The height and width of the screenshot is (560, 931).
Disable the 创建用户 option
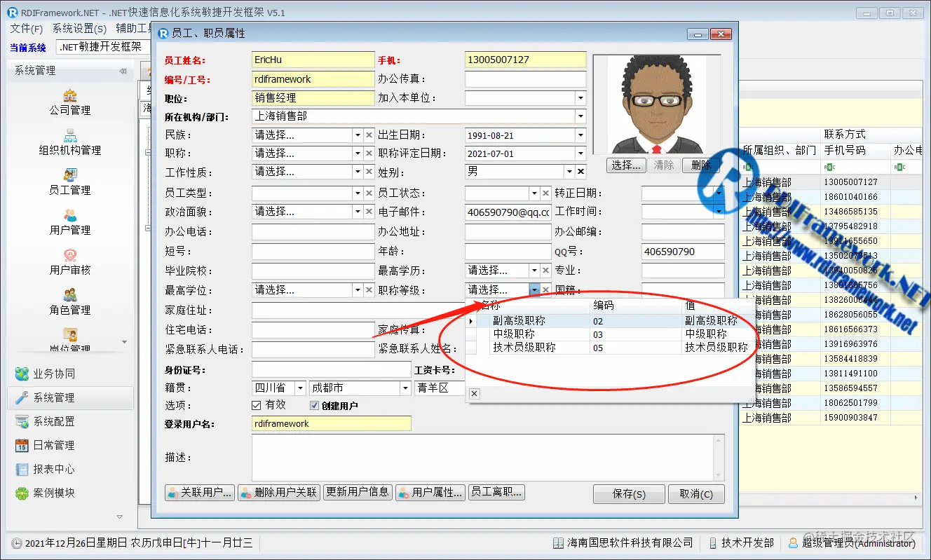(314, 404)
